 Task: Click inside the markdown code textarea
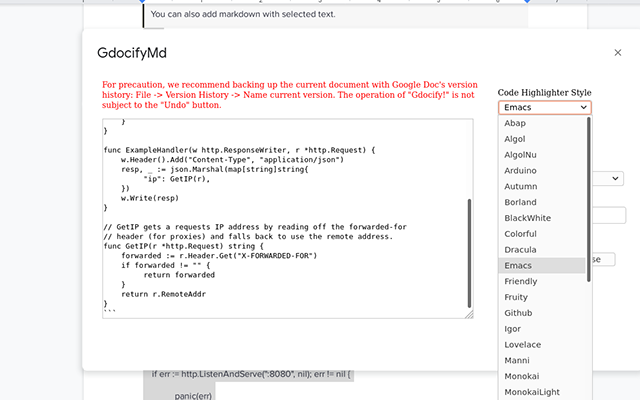(287, 218)
